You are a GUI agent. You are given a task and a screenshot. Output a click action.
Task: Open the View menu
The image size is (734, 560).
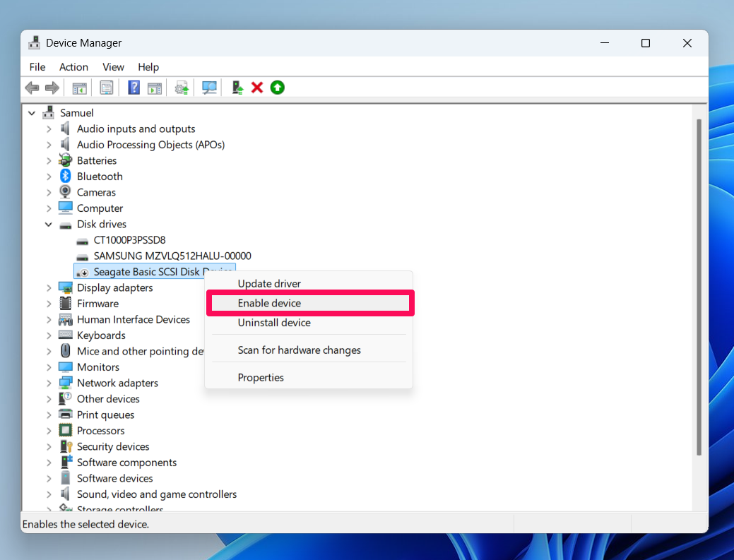coord(113,67)
